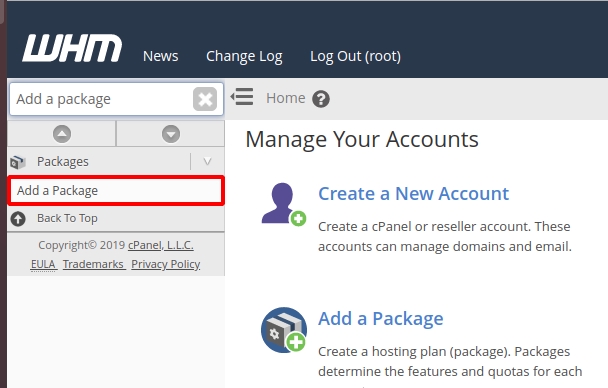
Task: Open the cPanel, L.L.C. link
Action: (161, 245)
